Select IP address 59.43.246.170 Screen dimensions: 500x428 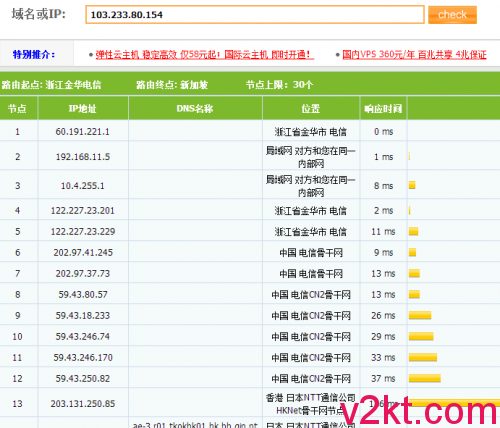pos(83,358)
